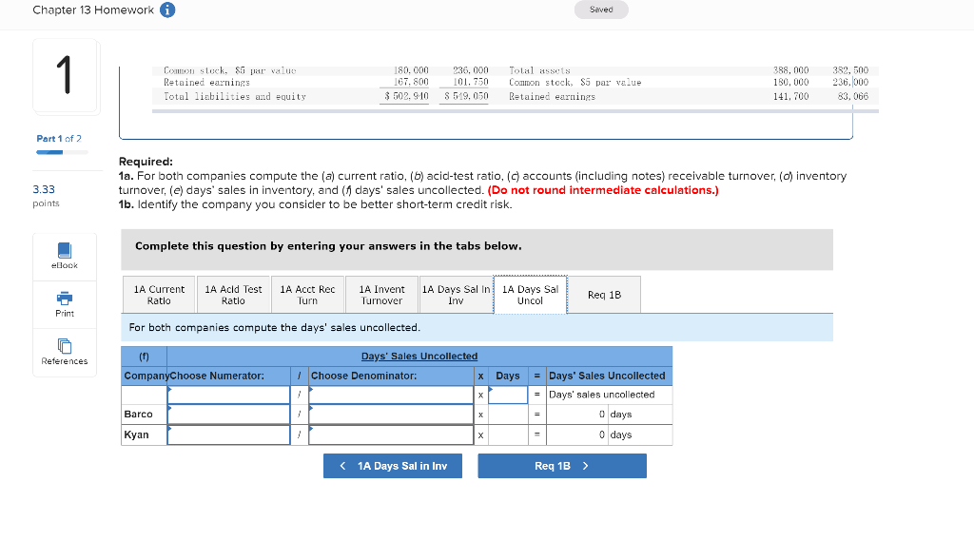Open Kyan's Choose Denominator dropdown
Screen dimensions: 974x560
[x=392, y=434]
